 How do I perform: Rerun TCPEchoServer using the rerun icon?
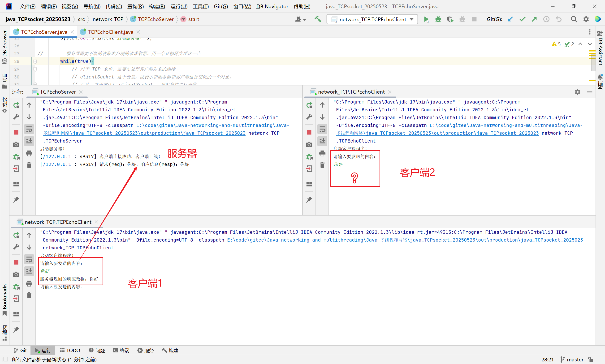(x=16, y=105)
